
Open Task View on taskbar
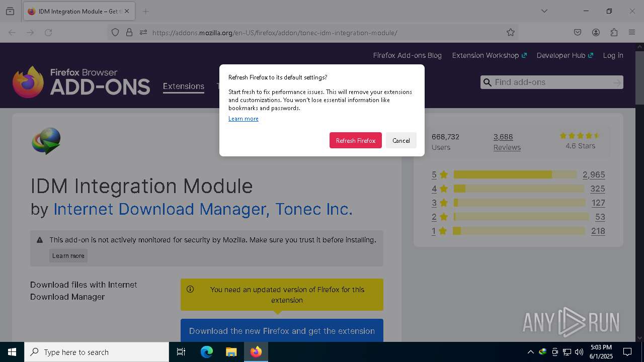coord(181,352)
